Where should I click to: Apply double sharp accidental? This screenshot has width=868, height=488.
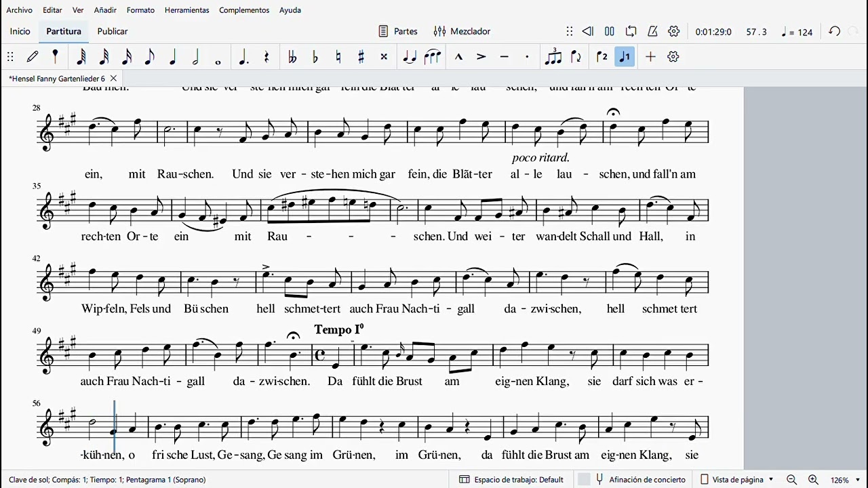coord(384,57)
